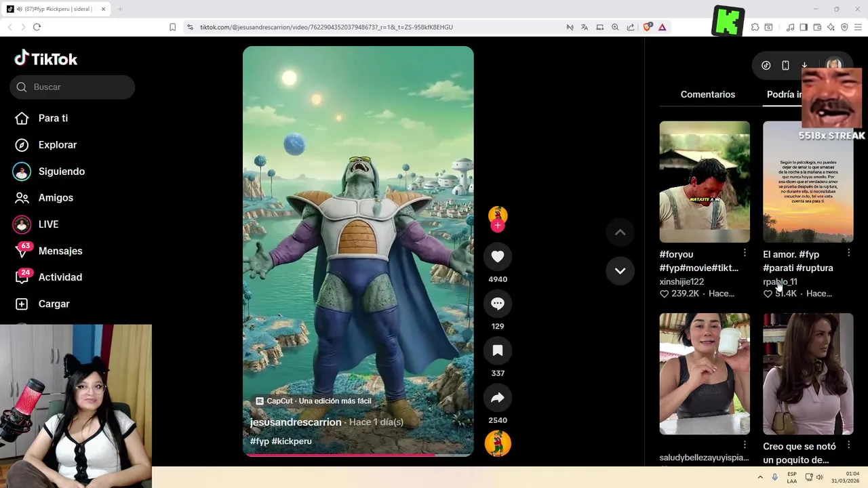Click the TikTok coins icon in the top pill

click(x=766, y=66)
